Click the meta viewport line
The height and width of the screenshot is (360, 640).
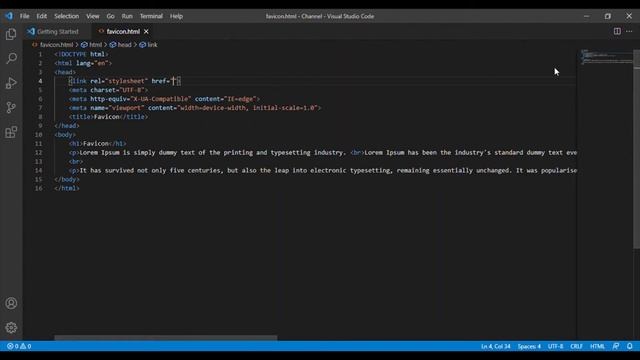click(195, 108)
